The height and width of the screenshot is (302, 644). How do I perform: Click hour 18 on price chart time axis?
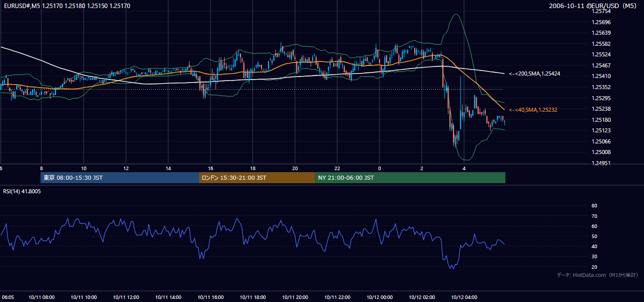click(253, 168)
